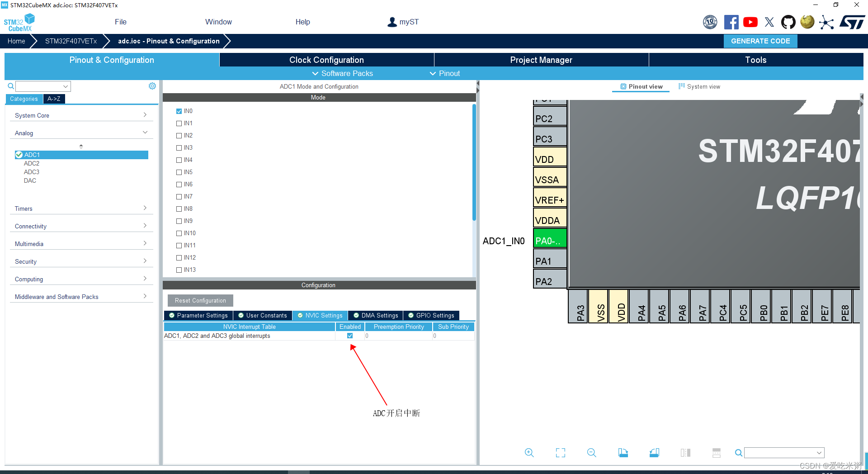This screenshot has height=474, width=868.
Task: Expand the Connectivity category
Action: point(81,226)
